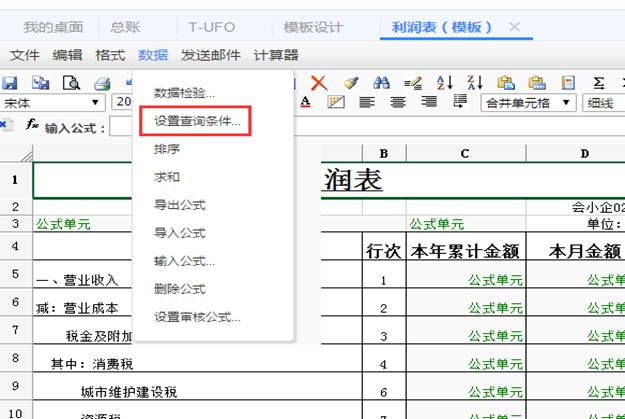Sort descending with Z-A icon
The height and width of the screenshot is (419, 625).
coord(475,83)
